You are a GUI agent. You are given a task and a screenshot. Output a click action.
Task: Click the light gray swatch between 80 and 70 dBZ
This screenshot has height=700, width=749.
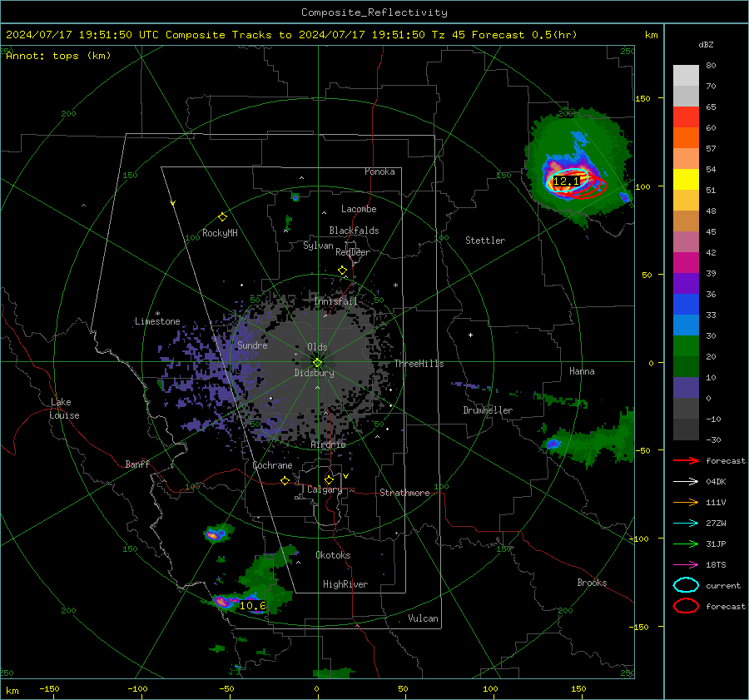pyautogui.click(x=686, y=76)
